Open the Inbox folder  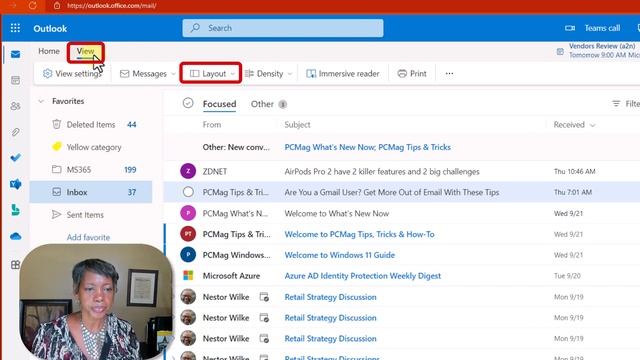[x=91, y=192]
